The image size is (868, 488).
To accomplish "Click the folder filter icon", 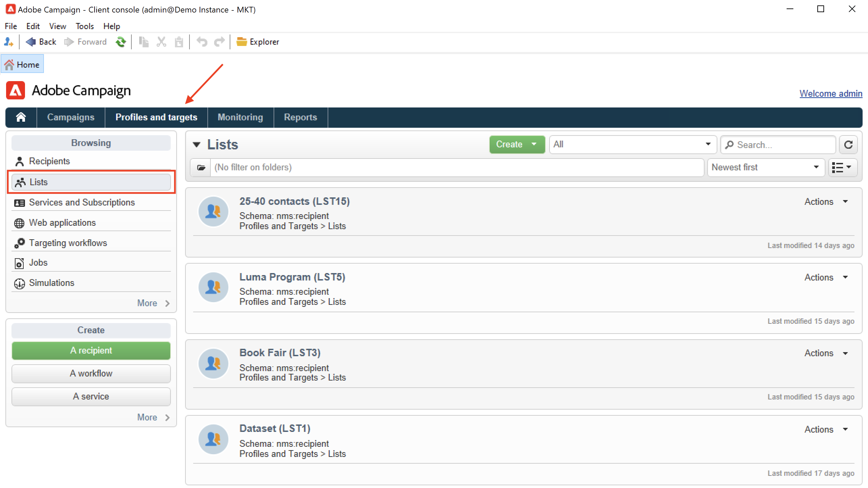I will pyautogui.click(x=201, y=167).
